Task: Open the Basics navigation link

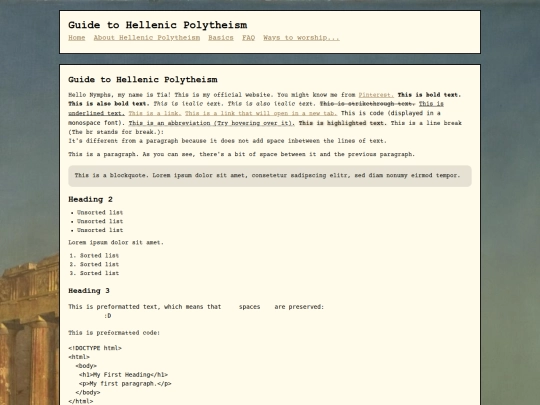Action: tap(221, 38)
